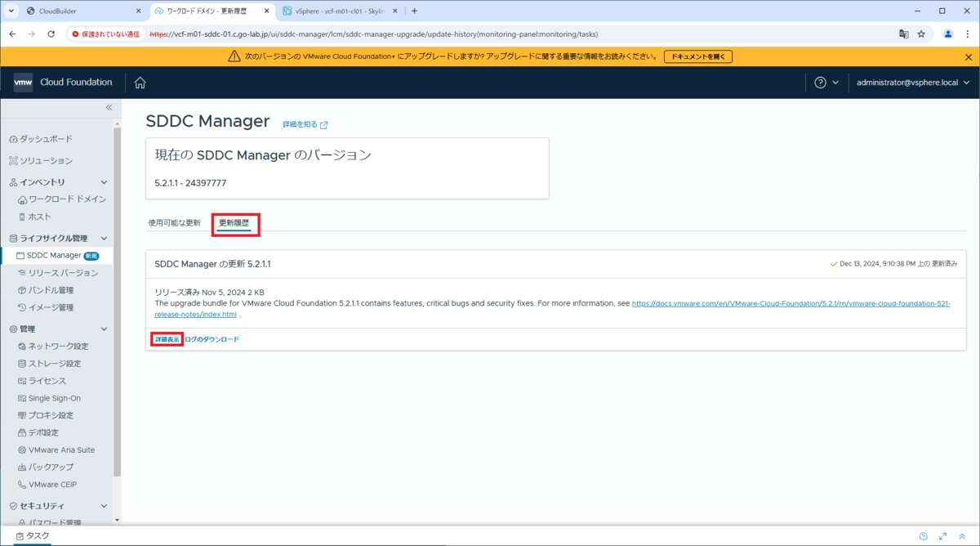
Task: Go back in browser history
Action: [x=12, y=34]
